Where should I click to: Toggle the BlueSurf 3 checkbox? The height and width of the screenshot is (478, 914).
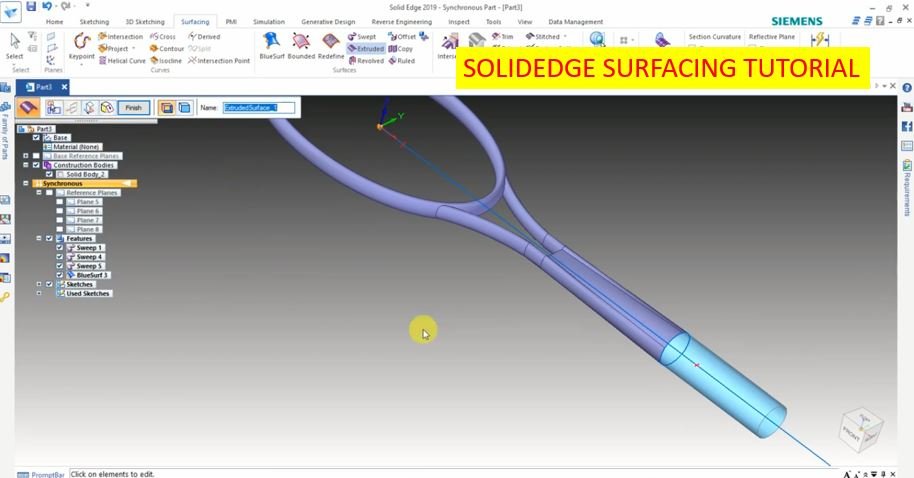click(59, 275)
